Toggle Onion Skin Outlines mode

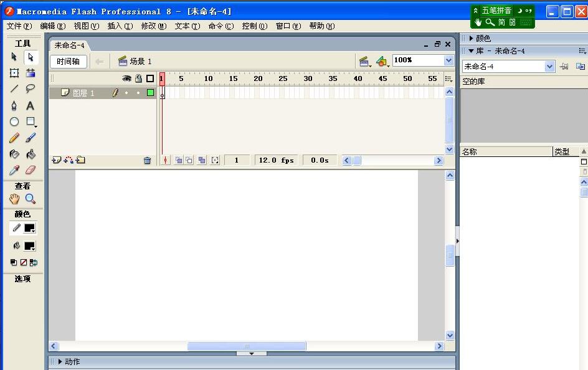(x=189, y=161)
